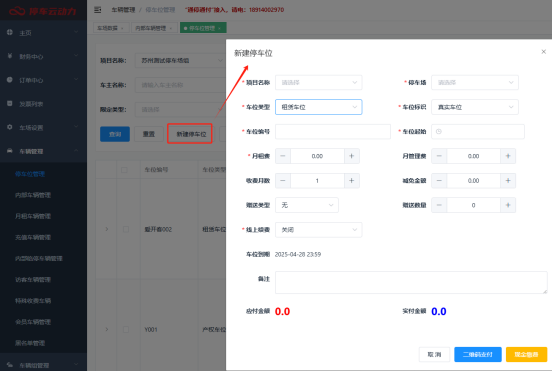Tick the checkbox for the 002 row
The height and width of the screenshot is (371, 553).
tap(126, 230)
